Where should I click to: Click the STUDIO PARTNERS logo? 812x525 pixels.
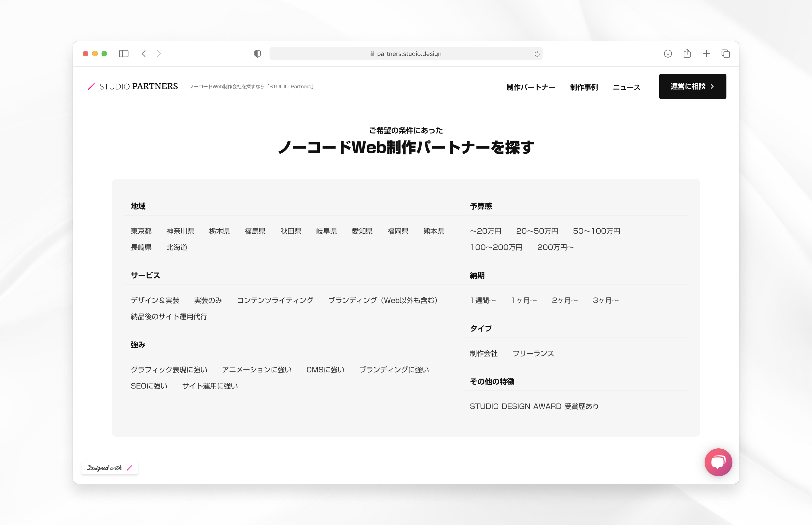(x=133, y=86)
